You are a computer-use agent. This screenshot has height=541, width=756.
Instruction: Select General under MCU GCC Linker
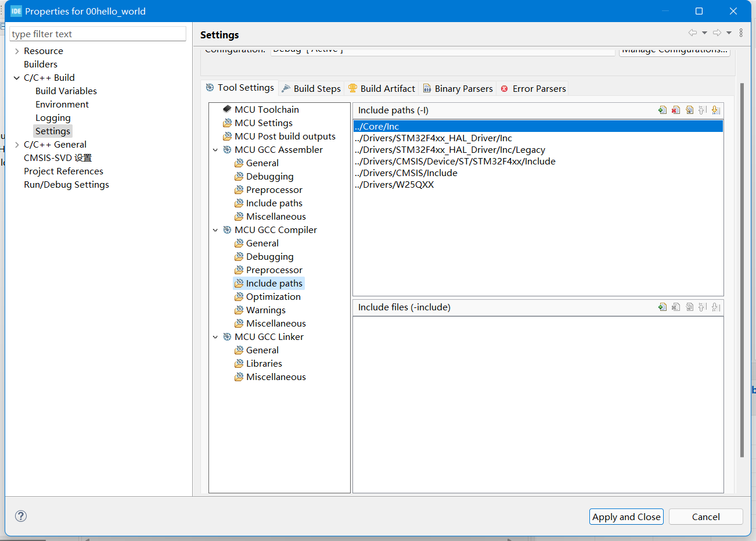pos(262,350)
